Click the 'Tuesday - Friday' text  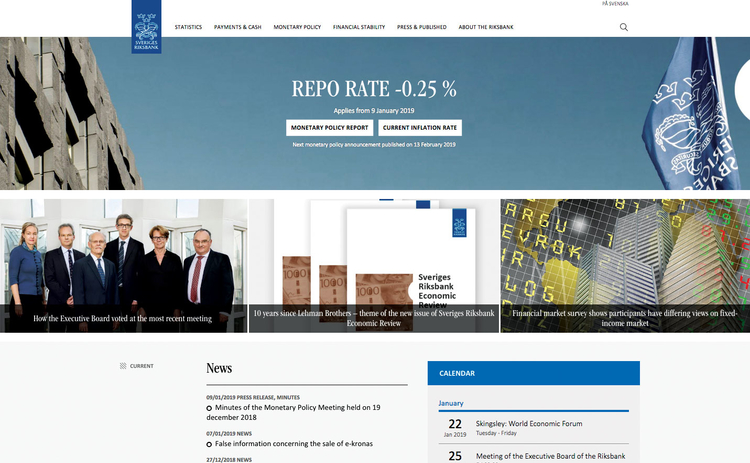pyautogui.click(x=496, y=433)
